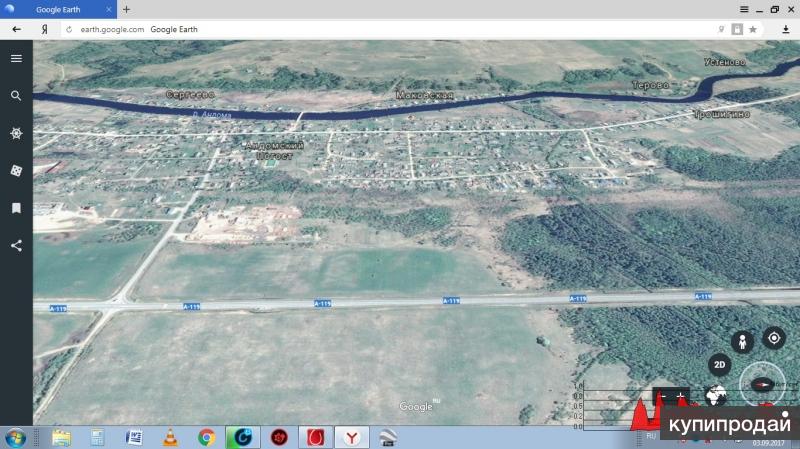800x449 pixels.
Task: Click the Андомский Погост label
Action: tap(274, 151)
